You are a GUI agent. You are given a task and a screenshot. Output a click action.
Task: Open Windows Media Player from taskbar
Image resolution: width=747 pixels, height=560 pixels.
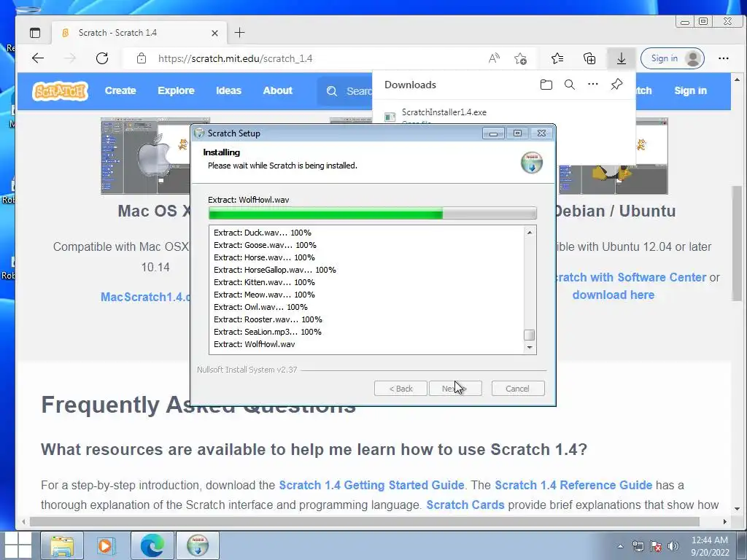[106, 545]
